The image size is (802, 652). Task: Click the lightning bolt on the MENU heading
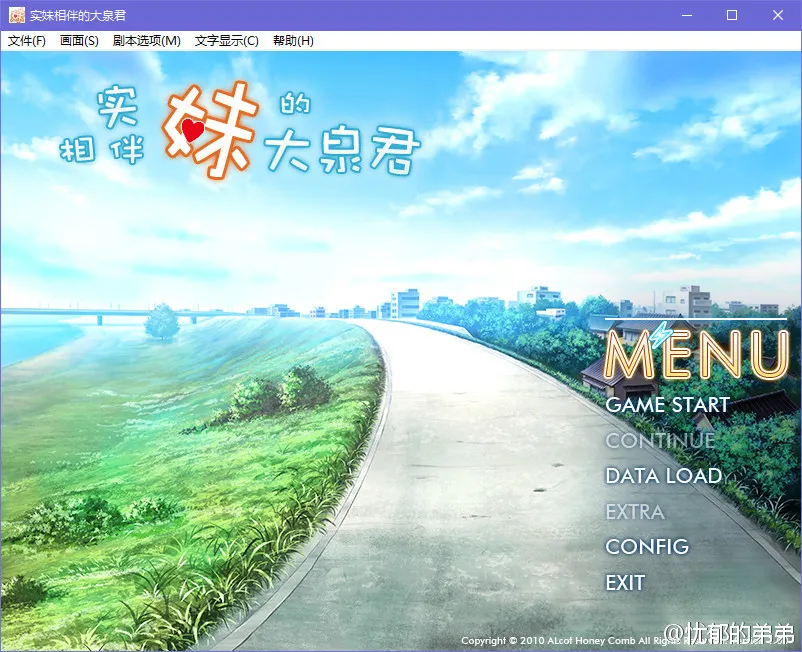[658, 337]
